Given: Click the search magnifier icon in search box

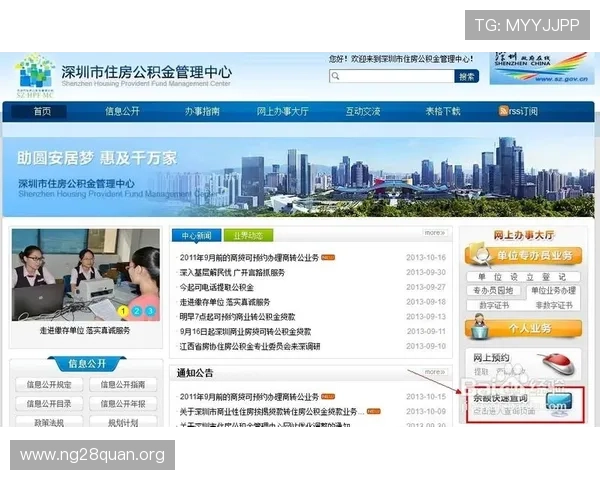Looking at the screenshot, I should (x=336, y=76).
